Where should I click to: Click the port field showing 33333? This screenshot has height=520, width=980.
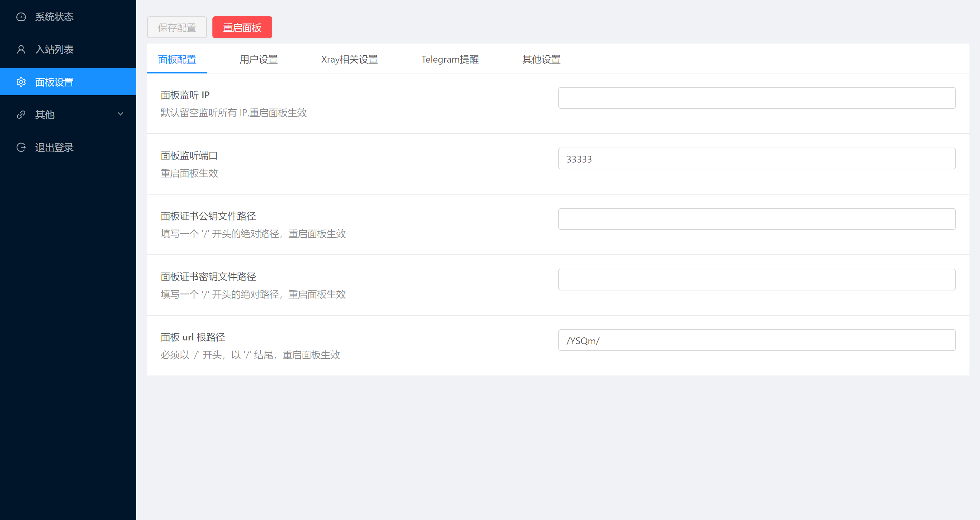tap(756, 159)
